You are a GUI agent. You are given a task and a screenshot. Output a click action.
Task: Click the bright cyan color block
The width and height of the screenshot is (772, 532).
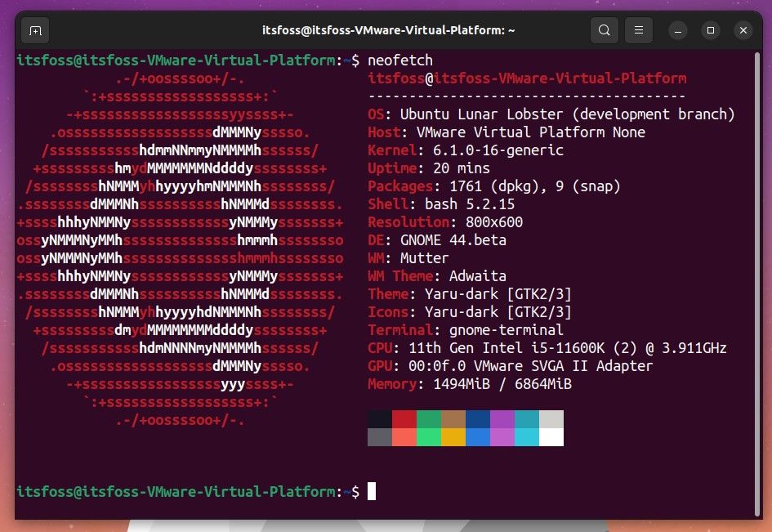tap(527, 437)
